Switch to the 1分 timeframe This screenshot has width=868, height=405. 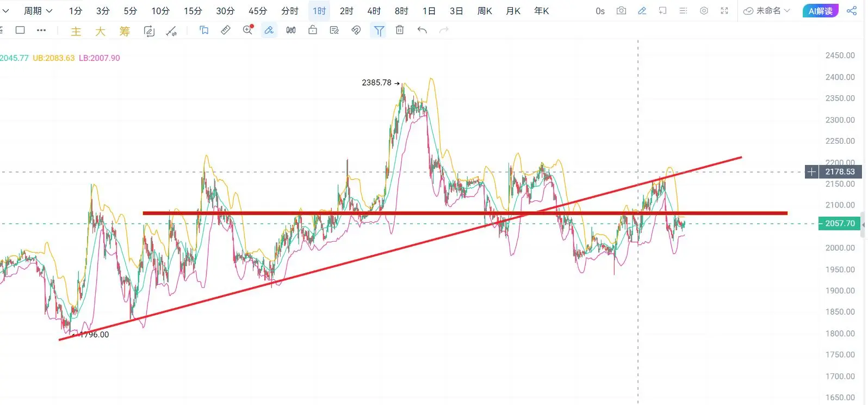[x=76, y=11]
